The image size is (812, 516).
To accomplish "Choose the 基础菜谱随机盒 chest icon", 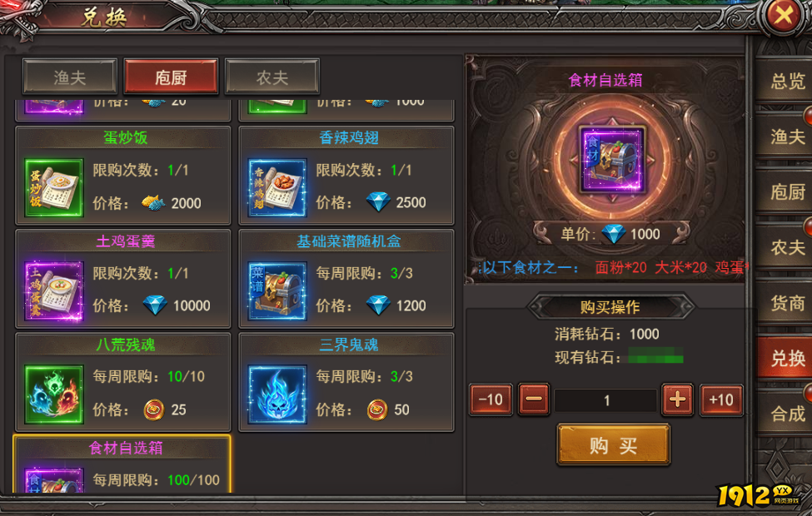I will coord(277,291).
